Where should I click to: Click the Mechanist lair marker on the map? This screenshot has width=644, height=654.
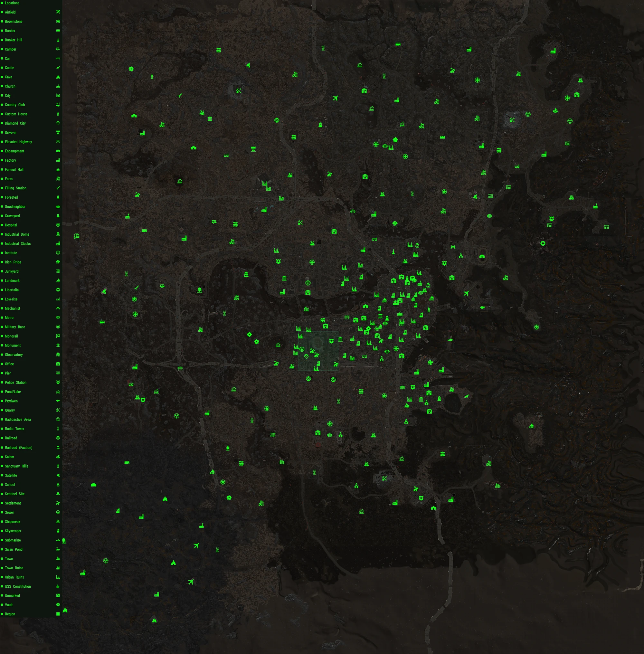(x=453, y=247)
